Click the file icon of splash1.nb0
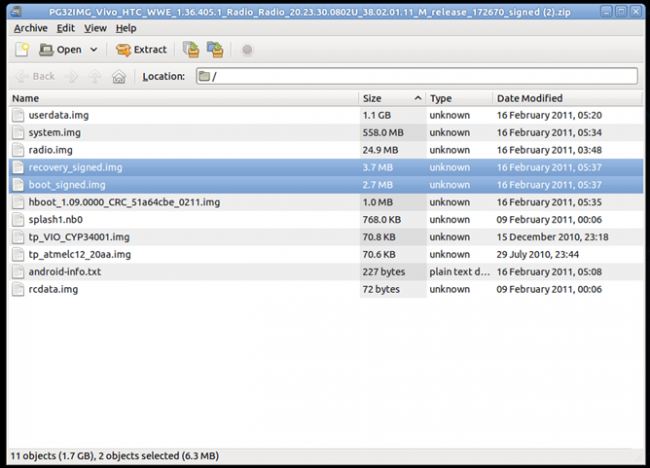The image size is (650, 468). (18, 220)
